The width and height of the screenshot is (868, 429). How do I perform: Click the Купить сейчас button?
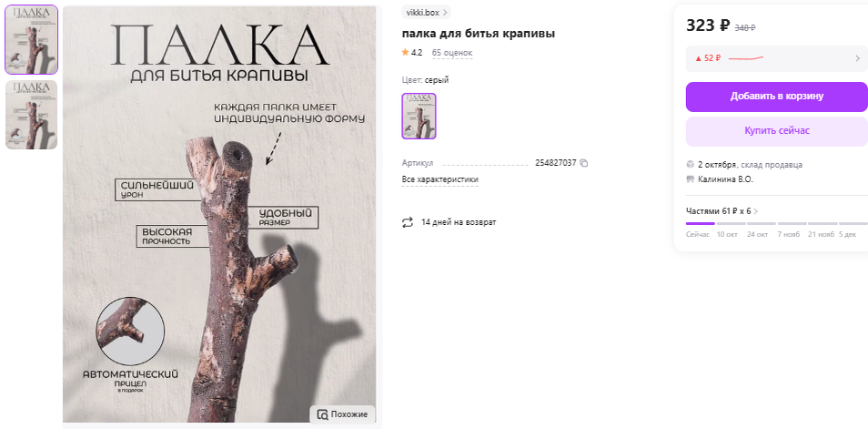click(777, 131)
